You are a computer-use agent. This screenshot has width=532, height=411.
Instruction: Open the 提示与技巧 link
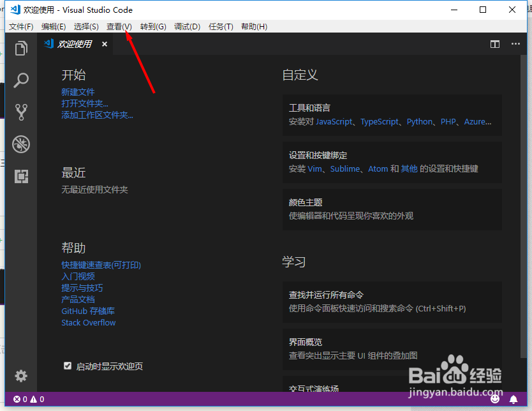pyautogui.click(x=82, y=288)
